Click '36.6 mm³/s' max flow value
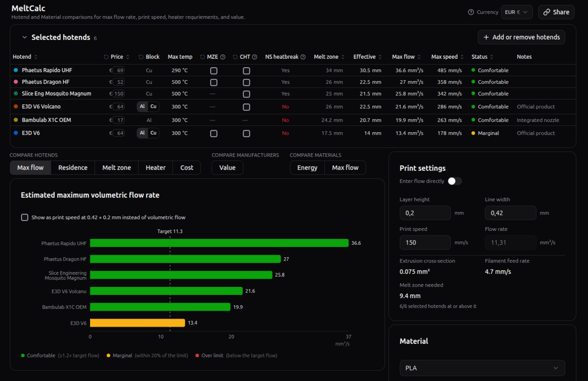Image resolution: width=588 pixels, height=381 pixels. (409, 71)
